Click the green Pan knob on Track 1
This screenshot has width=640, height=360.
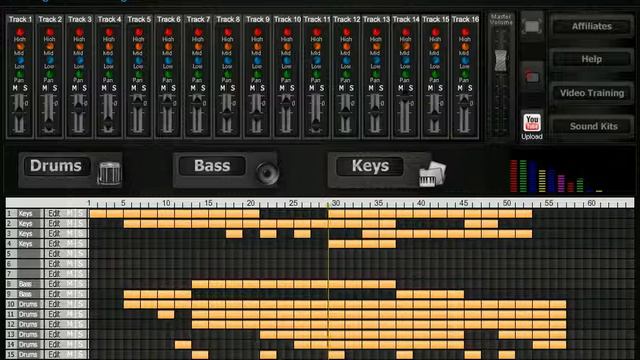[20, 74]
